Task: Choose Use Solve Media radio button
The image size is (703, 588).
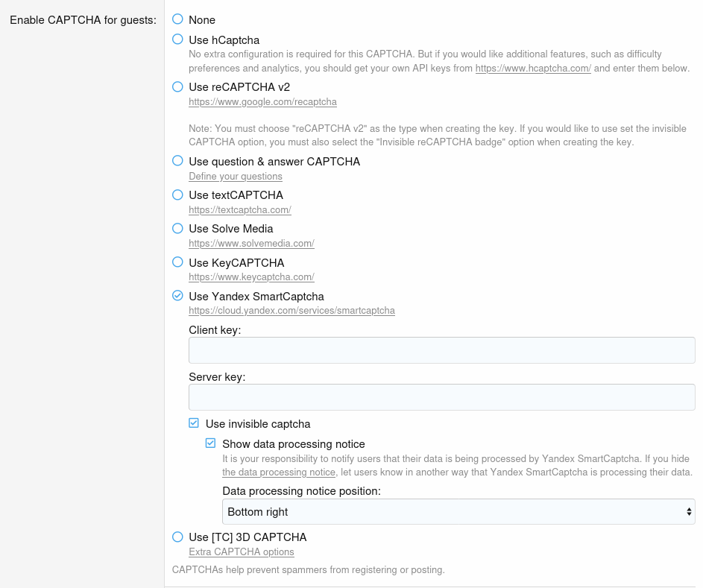Action: (177, 228)
